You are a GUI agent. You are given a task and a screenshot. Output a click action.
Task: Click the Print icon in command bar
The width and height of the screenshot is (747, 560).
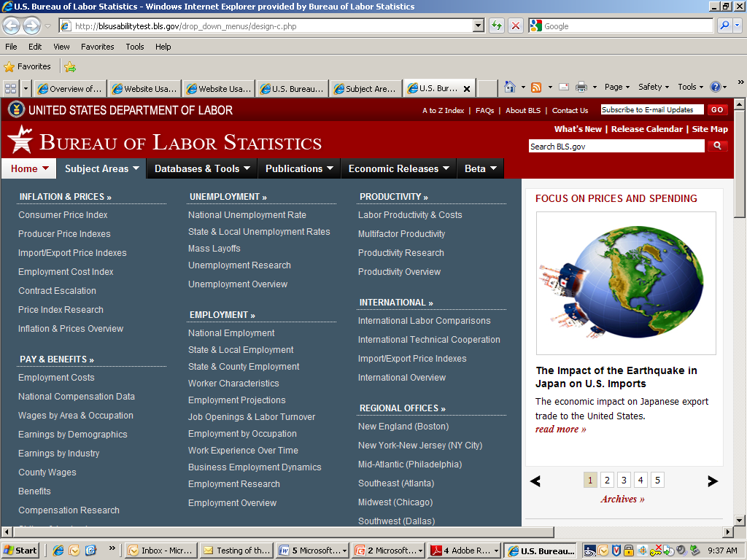point(581,87)
